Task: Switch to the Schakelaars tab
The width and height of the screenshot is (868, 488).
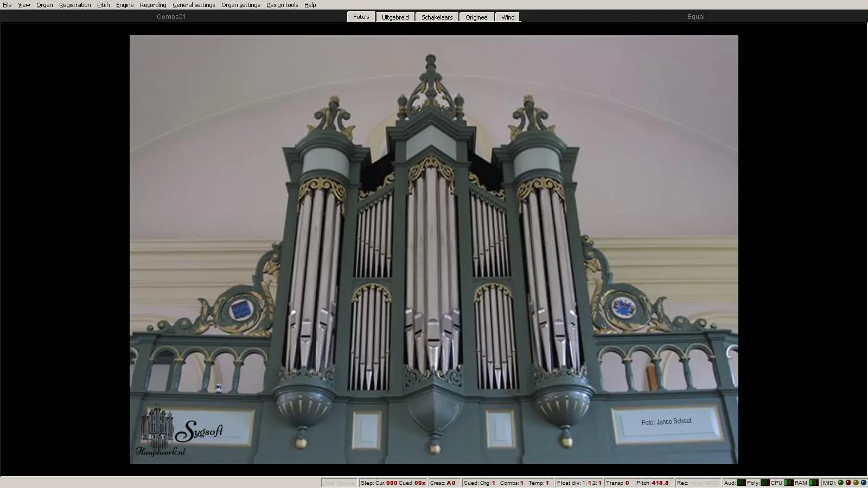Action: point(437,17)
